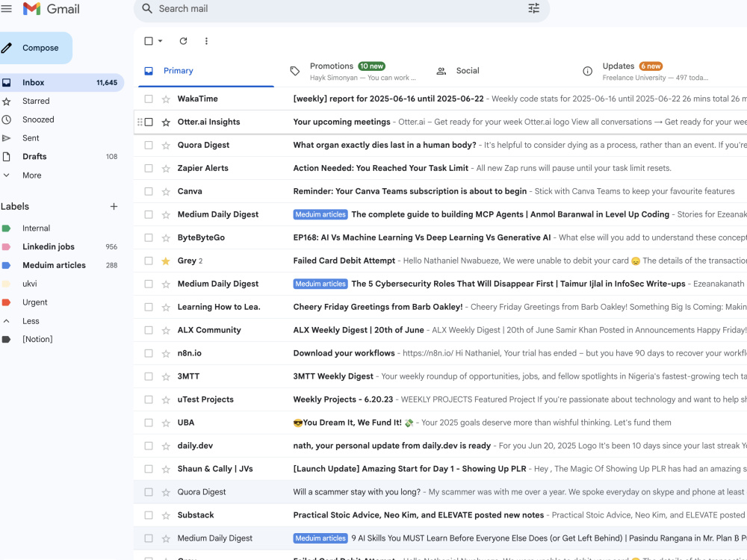The image size is (747, 560).
Task: Star the Substack email
Action: (x=166, y=515)
